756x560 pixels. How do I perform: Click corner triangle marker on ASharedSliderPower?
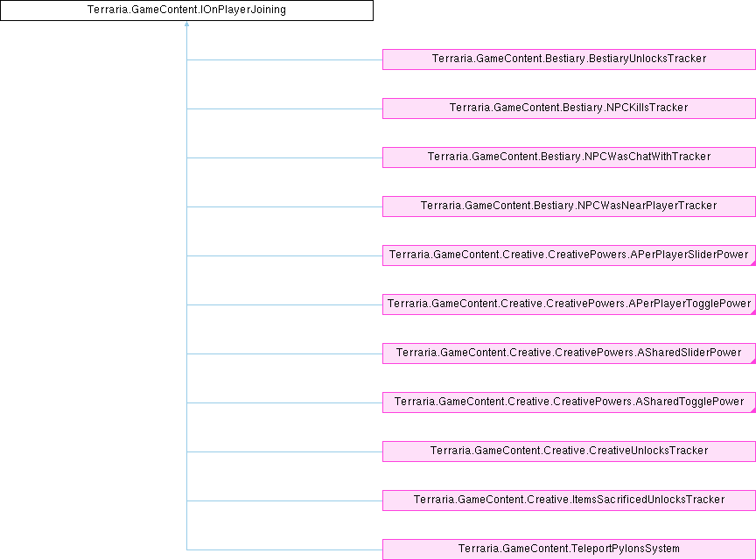(x=752, y=360)
